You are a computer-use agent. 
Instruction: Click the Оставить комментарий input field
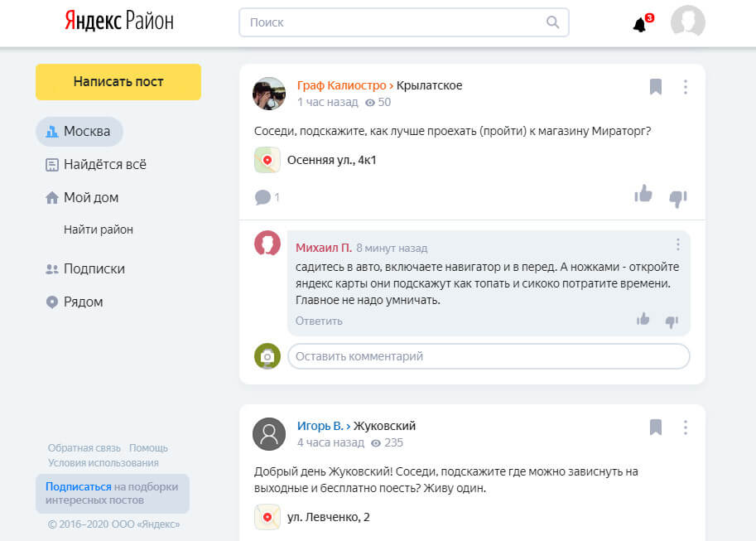(x=488, y=356)
